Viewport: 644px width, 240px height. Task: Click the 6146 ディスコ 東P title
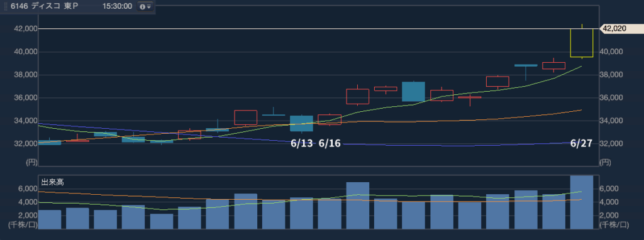45,6
